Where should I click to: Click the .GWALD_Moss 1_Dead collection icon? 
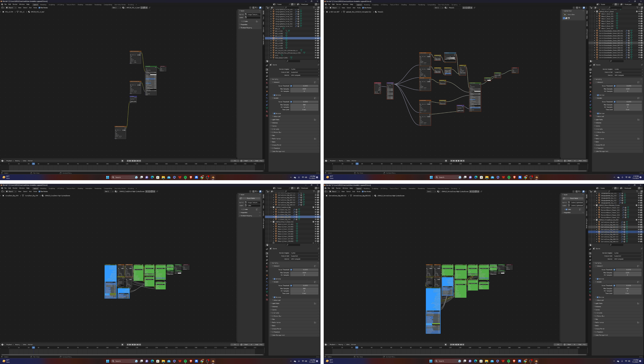point(597,12)
